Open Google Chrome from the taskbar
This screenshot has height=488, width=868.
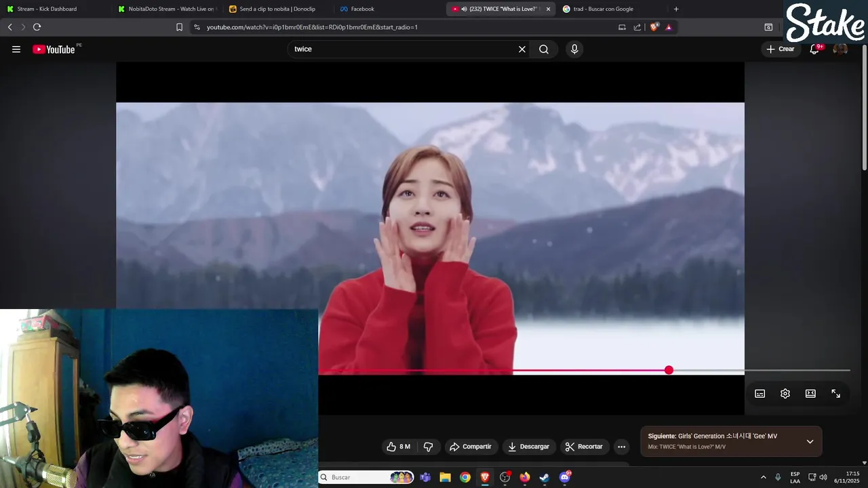(x=465, y=477)
